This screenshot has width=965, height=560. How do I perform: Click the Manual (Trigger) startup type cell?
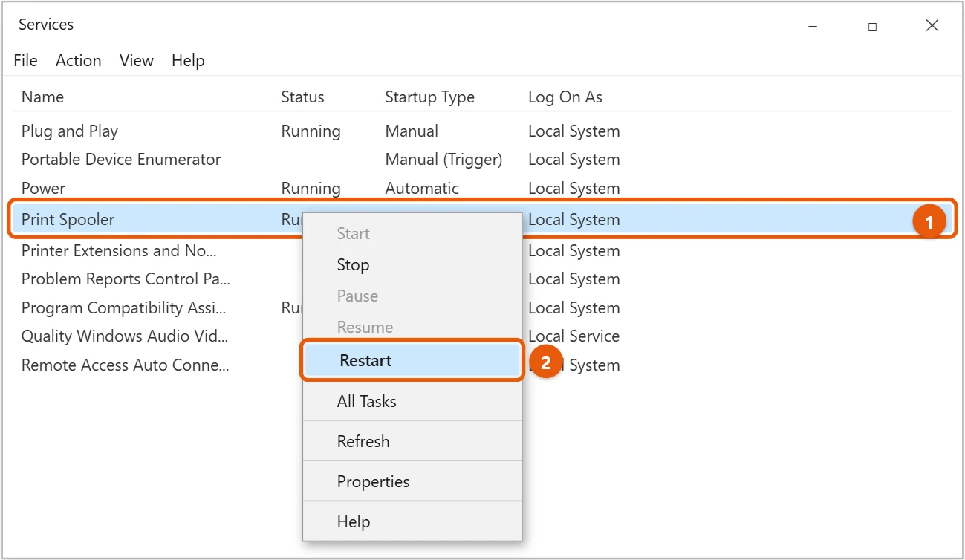(x=443, y=160)
